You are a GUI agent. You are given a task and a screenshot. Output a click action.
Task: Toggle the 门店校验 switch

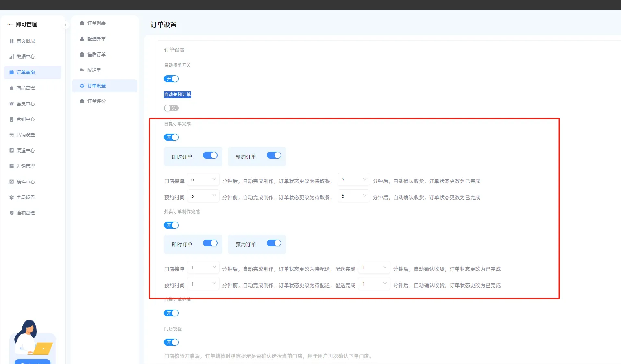click(x=171, y=342)
